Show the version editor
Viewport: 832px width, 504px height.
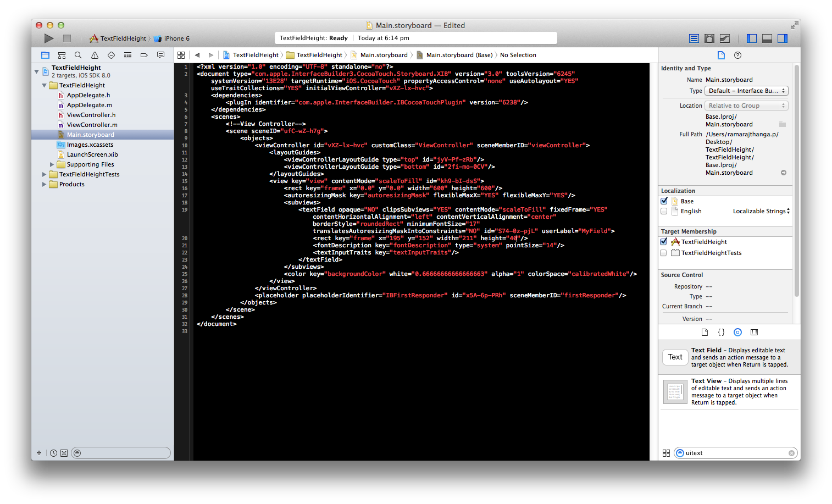(725, 38)
